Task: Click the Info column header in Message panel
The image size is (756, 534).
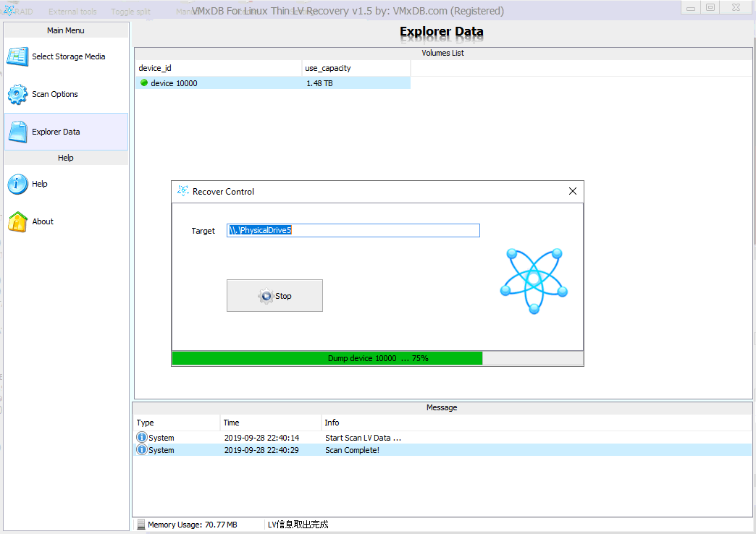Action: click(537, 423)
